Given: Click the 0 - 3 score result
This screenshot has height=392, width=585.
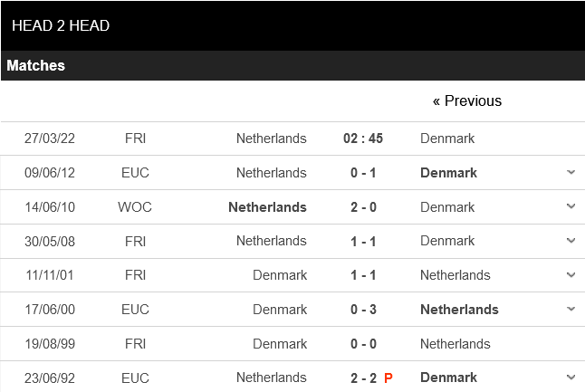Looking at the screenshot, I should click(363, 310).
